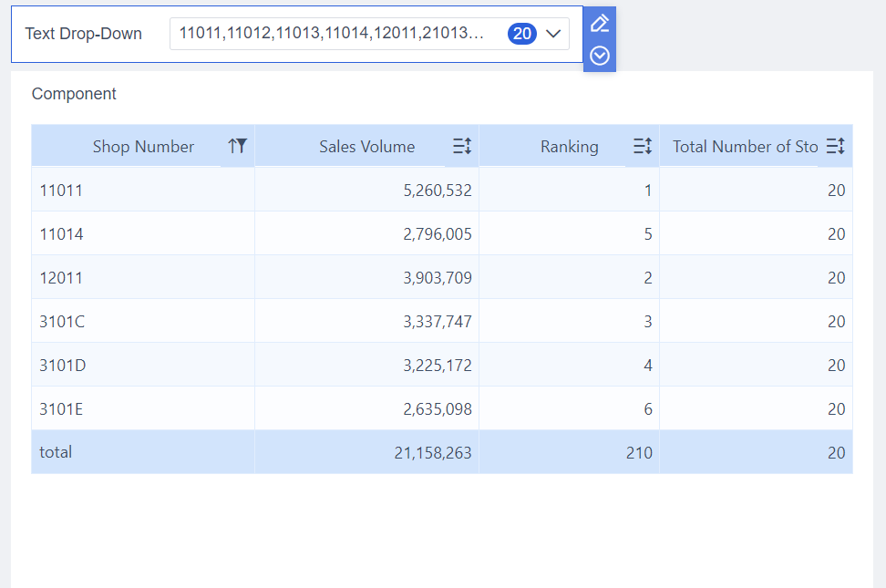
Task: Click the sort icon on Sales Volume column
Action: pyautogui.click(x=461, y=145)
